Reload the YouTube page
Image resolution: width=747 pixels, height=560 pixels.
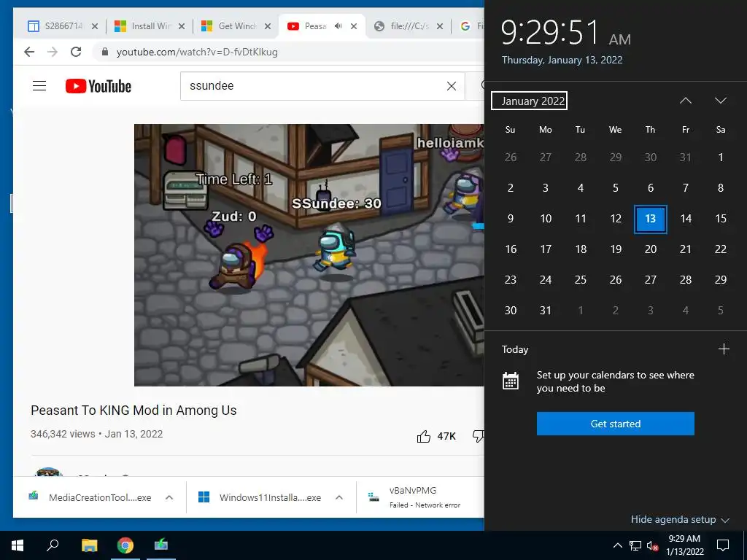pos(76,52)
